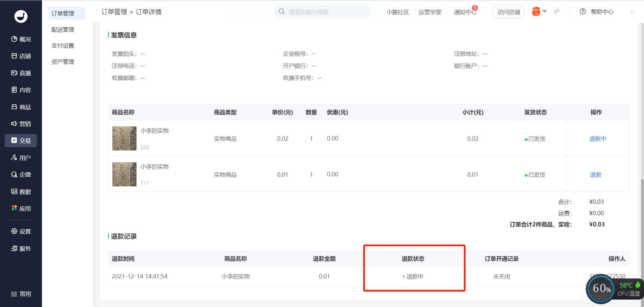The image size is (644, 307).
Task: Click 退款中 link for item 222
Action: (x=598, y=139)
